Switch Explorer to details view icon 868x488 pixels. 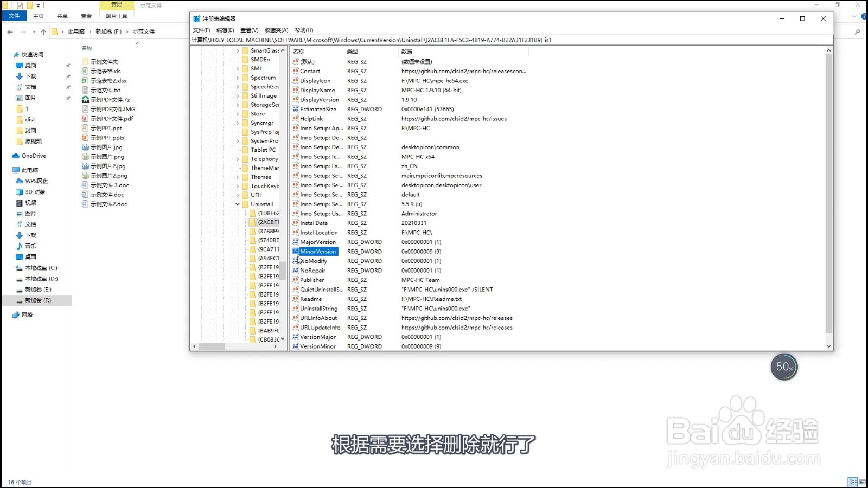[852, 482]
